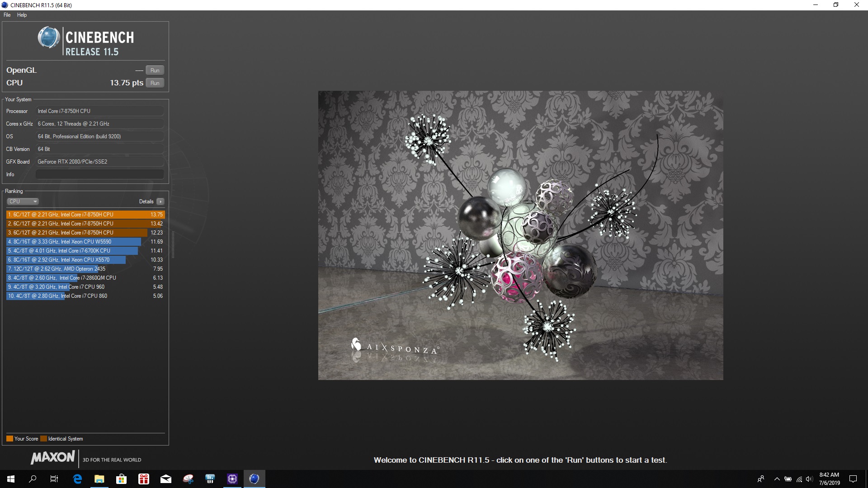Open the Windows Start menu

tap(11, 479)
